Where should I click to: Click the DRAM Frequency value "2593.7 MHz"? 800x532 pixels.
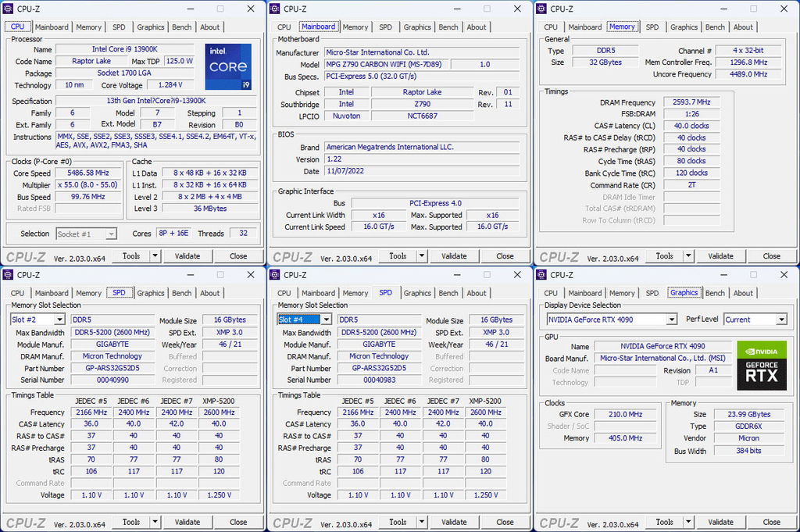coord(692,102)
